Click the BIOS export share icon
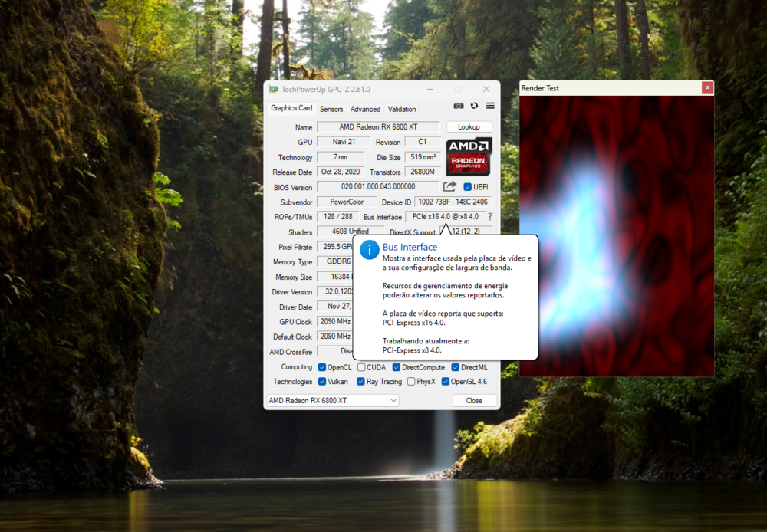 click(x=449, y=186)
